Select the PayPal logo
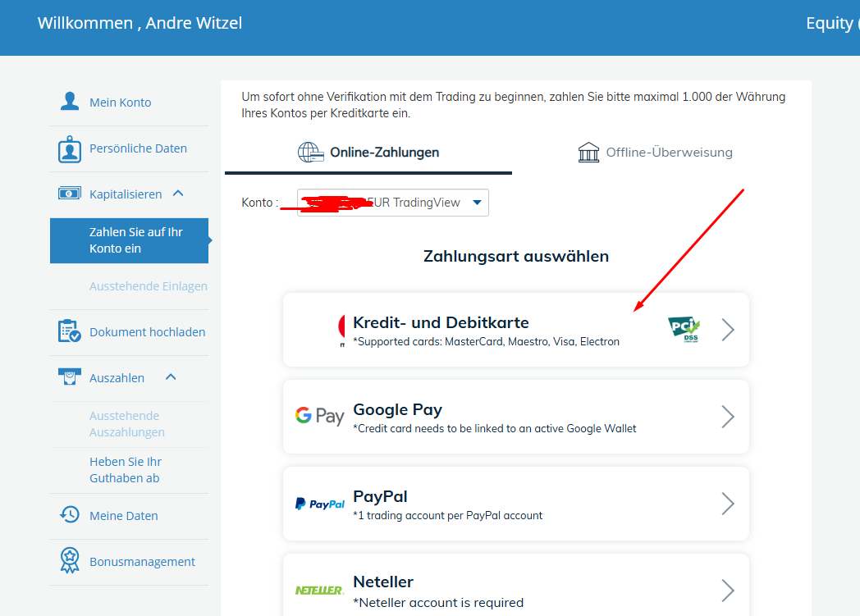Viewport: 860px width, 616px height. [319, 503]
